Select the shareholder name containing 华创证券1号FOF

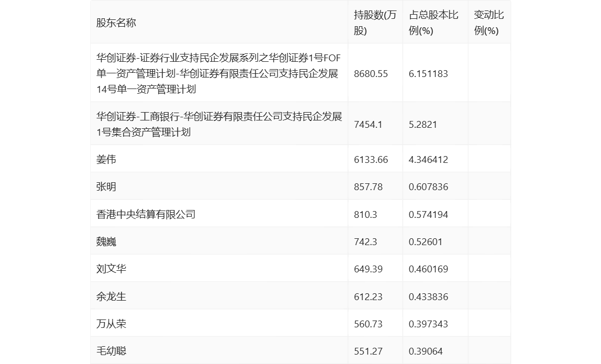[218, 73]
